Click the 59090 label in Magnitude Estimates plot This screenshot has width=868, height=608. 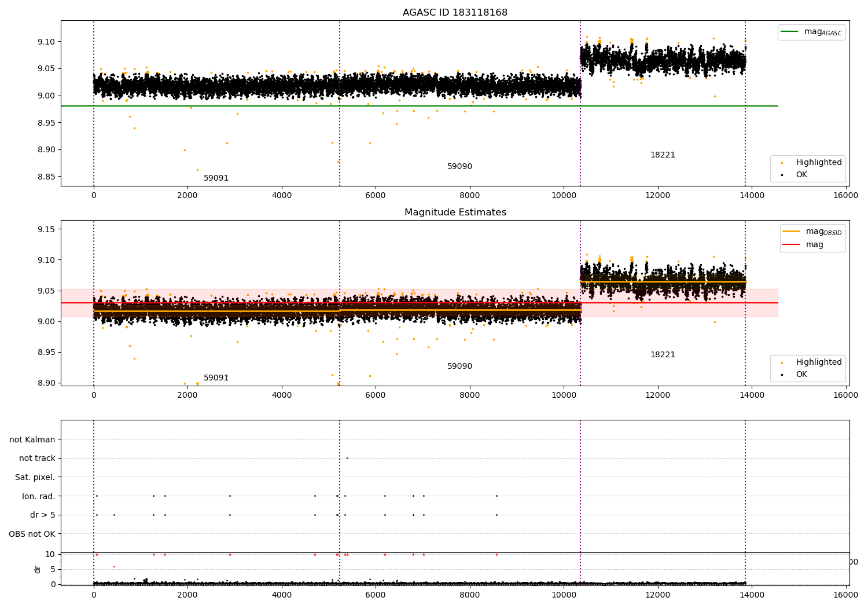coord(459,367)
